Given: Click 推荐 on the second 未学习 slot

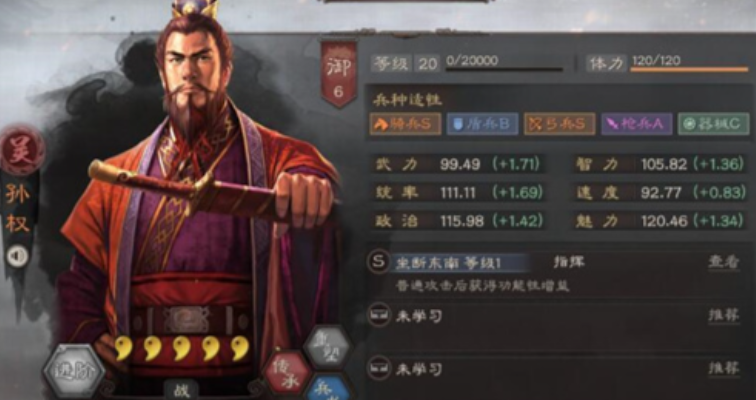Looking at the screenshot, I should (723, 368).
